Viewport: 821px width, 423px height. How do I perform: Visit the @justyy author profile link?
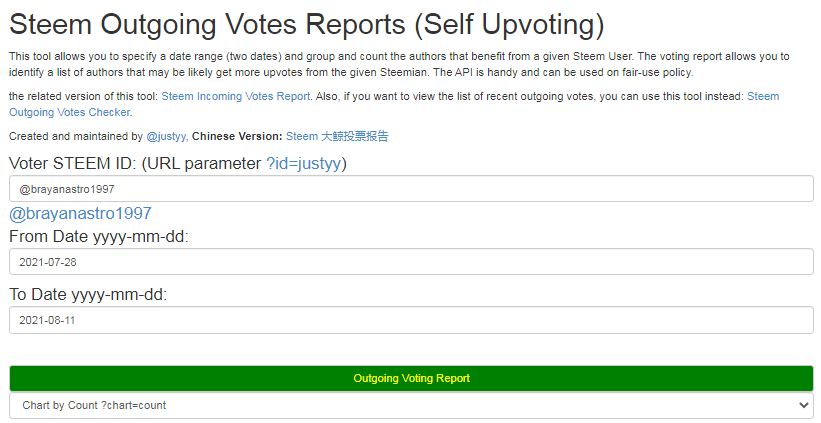166,137
